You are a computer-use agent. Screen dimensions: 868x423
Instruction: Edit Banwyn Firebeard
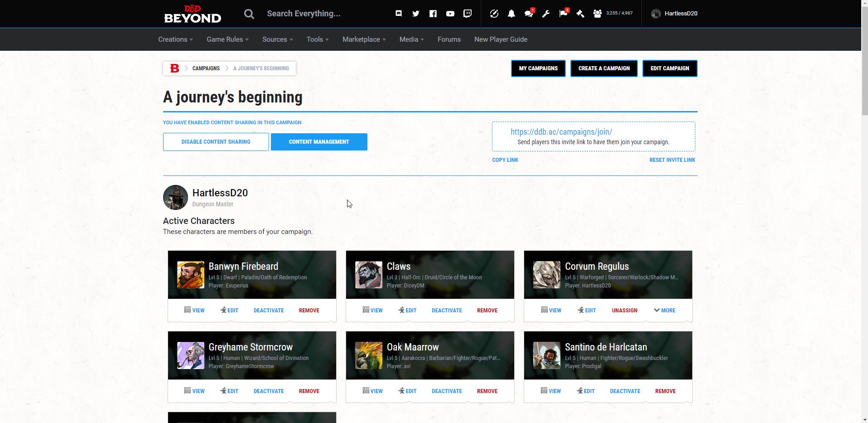[x=229, y=311]
